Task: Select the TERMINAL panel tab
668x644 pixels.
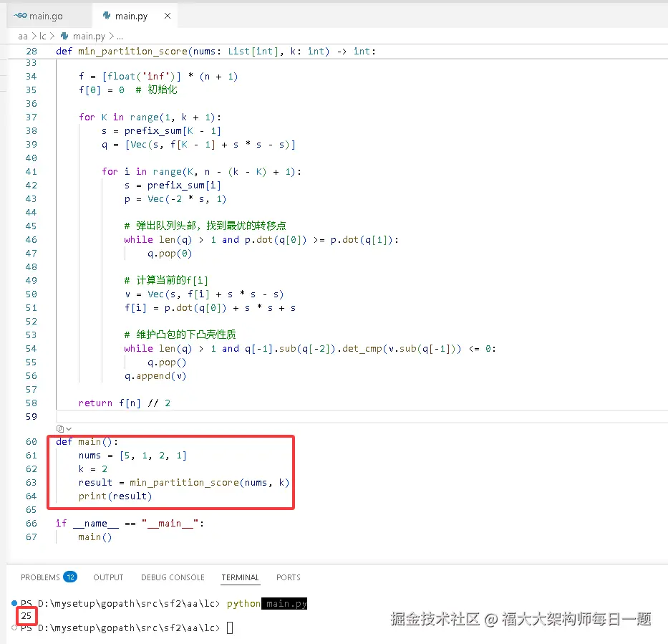Action: click(241, 577)
